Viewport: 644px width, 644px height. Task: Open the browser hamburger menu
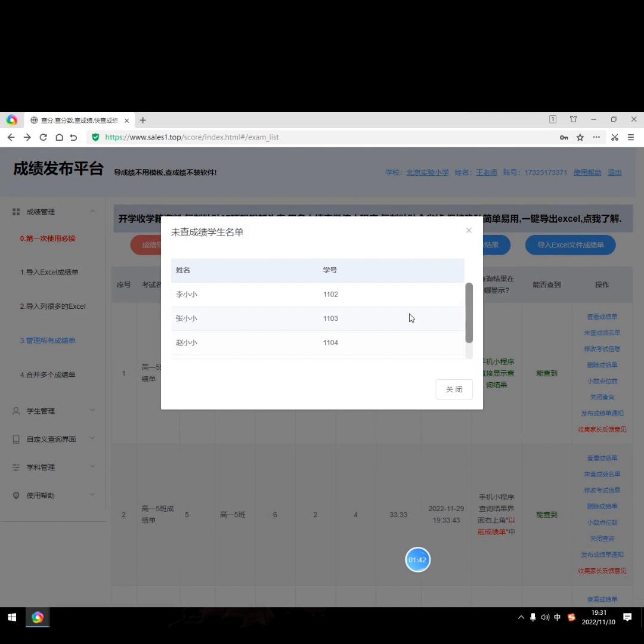pos(631,137)
